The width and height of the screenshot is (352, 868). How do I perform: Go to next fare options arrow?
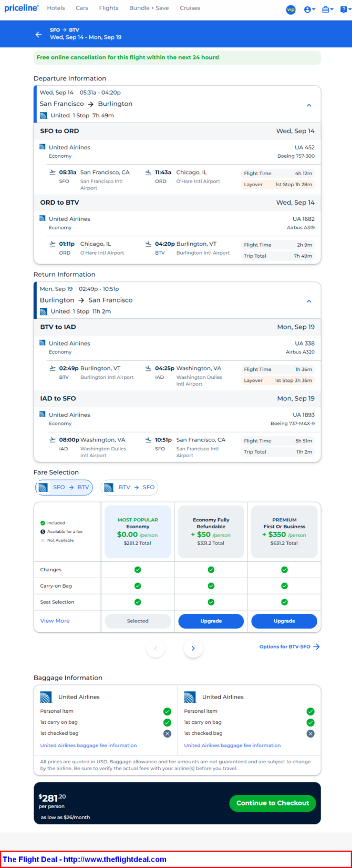tap(193, 648)
